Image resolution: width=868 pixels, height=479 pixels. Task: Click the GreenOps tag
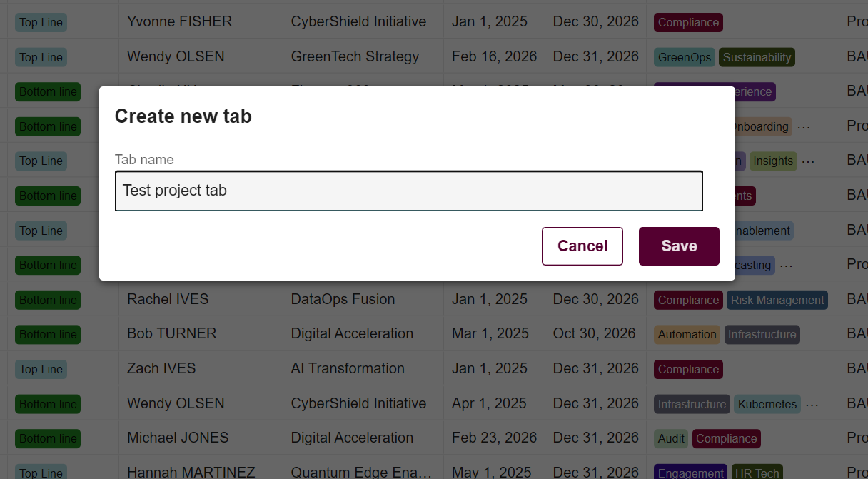pos(685,58)
